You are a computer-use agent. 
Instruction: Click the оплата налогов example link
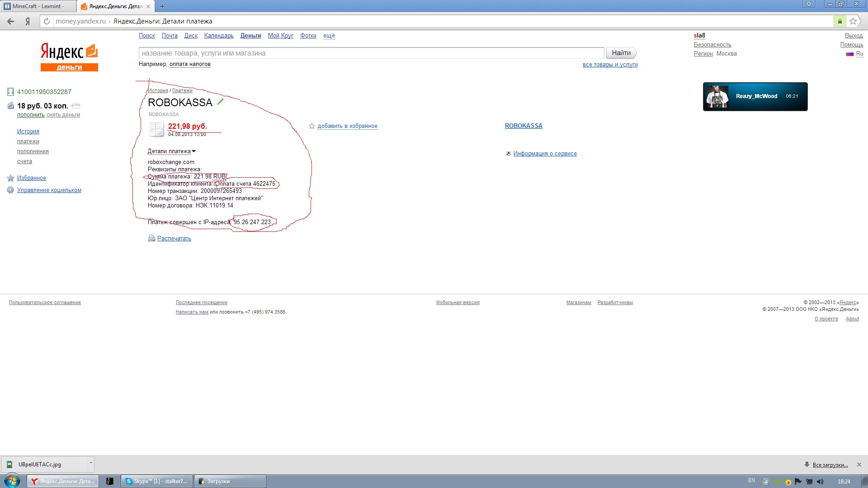(190, 64)
